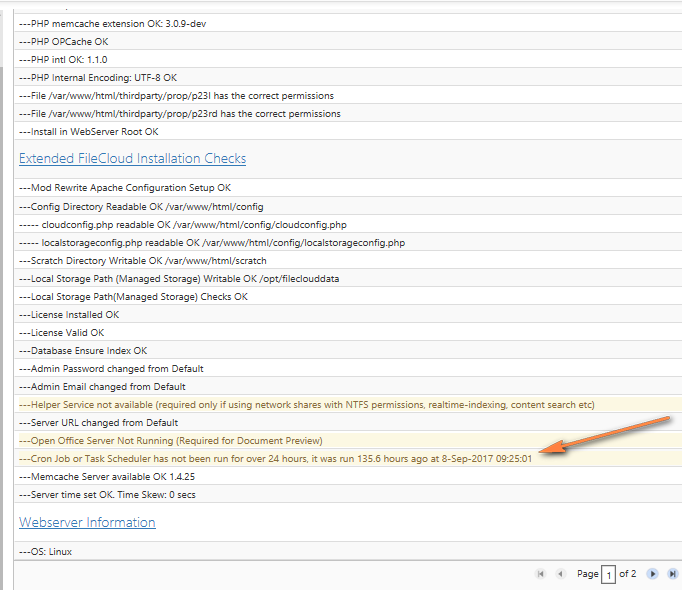Viewport: 682px width, 590px height.
Task: Select the Scratch Directory Writable row
Action: [143, 260]
